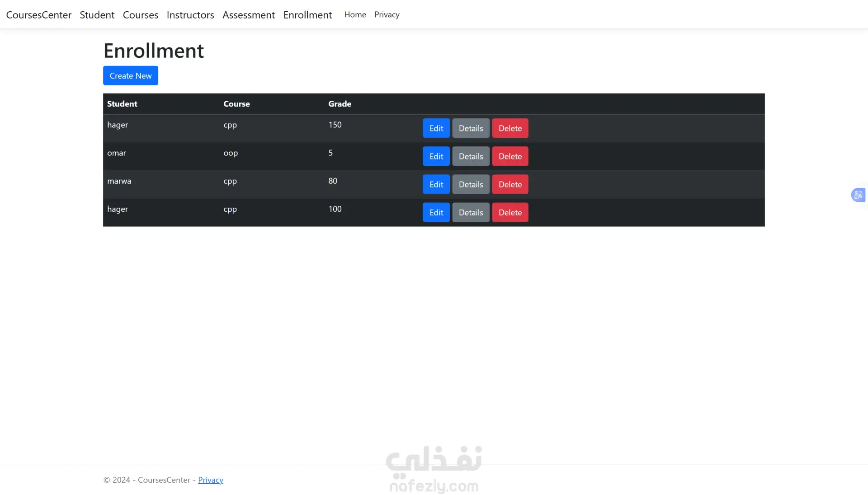Open the CoursesCenter brand link
Viewport: 868px width, 495px height.
(39, 15)
